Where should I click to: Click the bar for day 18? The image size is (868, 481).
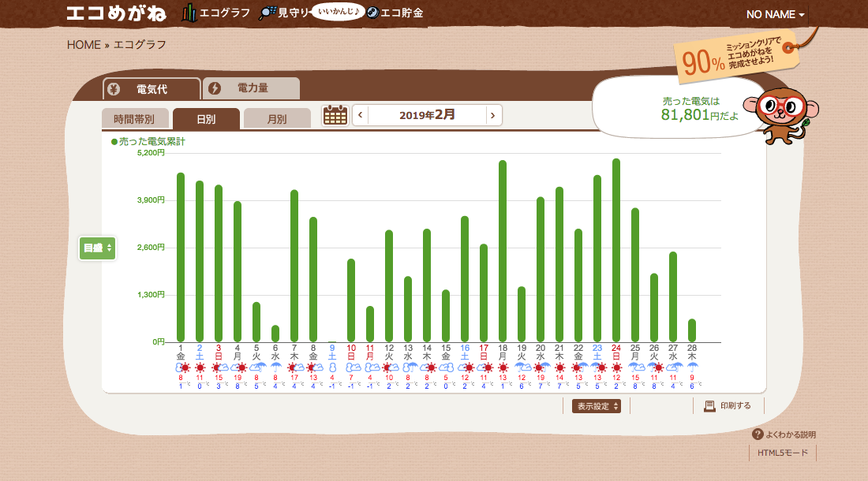pos(503,251)
